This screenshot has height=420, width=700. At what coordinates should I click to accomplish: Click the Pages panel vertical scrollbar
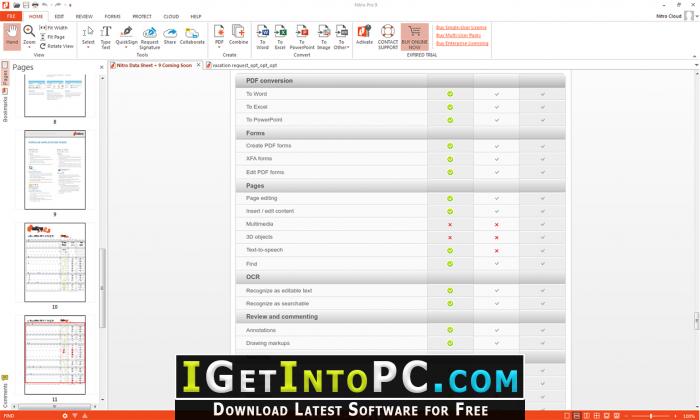pyautogui.click(x=103, y=288)
